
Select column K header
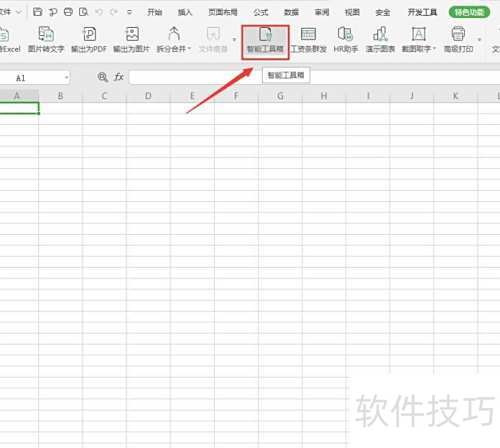pyautogui.click(x=456, y=96)
